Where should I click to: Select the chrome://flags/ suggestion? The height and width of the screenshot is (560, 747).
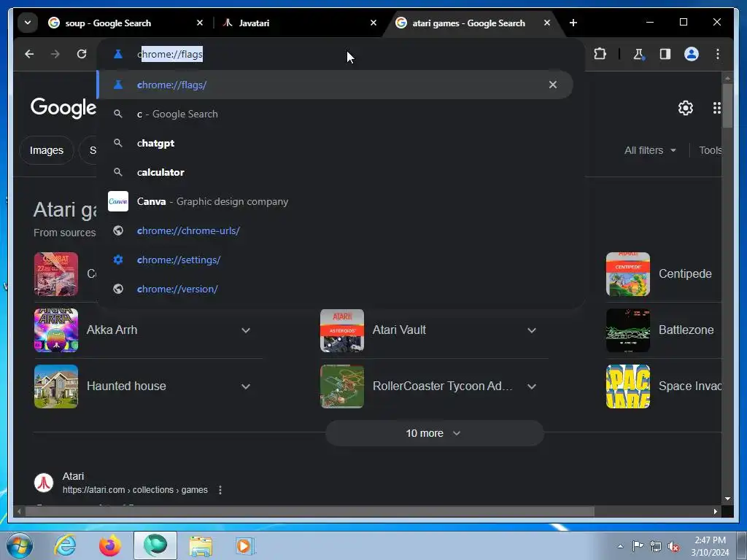pos(335,85)
